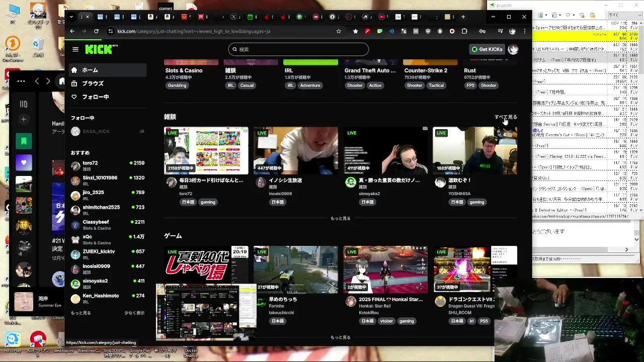
Task: Open 2025 FINAL Honkai Star stream
Action: [x=385, y=269]
